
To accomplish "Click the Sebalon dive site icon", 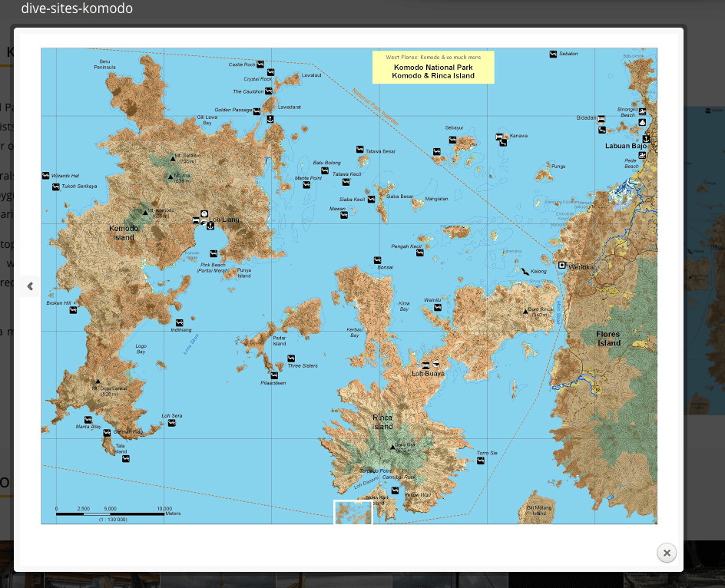I will [553, 54].
